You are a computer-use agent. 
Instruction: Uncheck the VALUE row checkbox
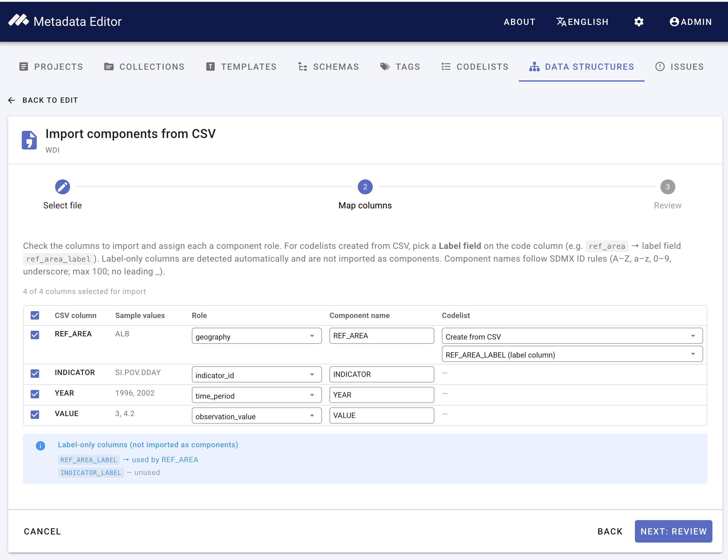coord(35,415)
